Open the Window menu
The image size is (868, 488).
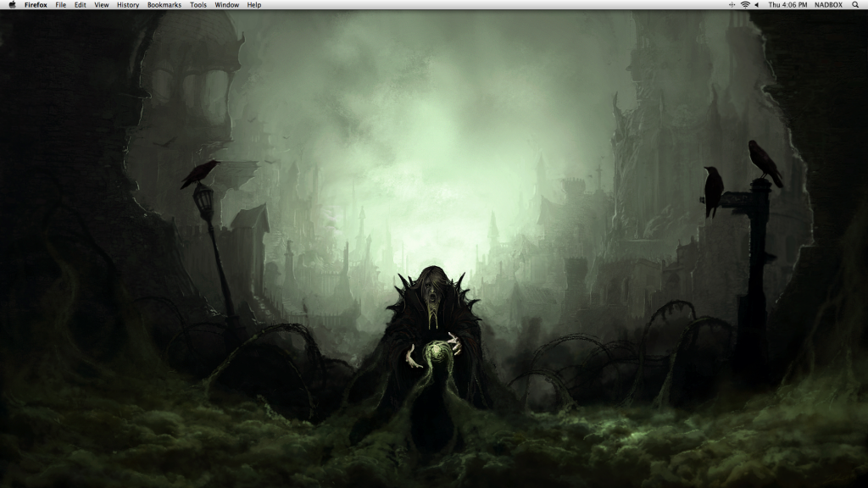tap(226, 5)
